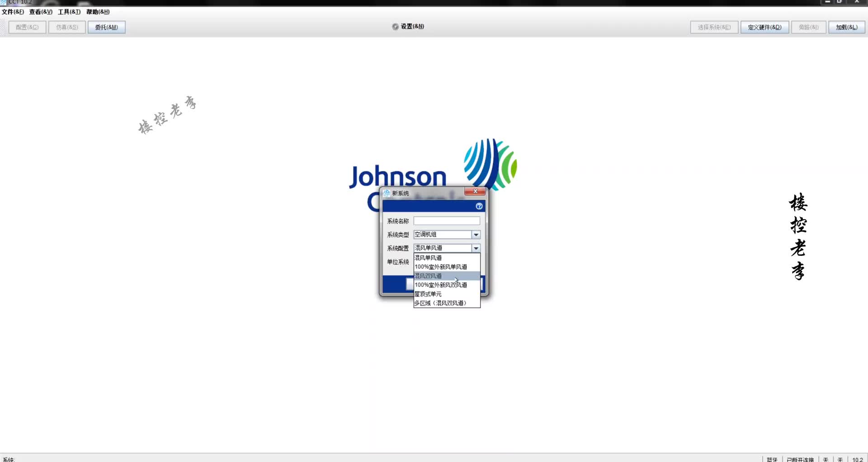Image resolution: width=868 pixels, height=462 pixels.
Task: Open the 工具 menu
Action: point(69,12)
